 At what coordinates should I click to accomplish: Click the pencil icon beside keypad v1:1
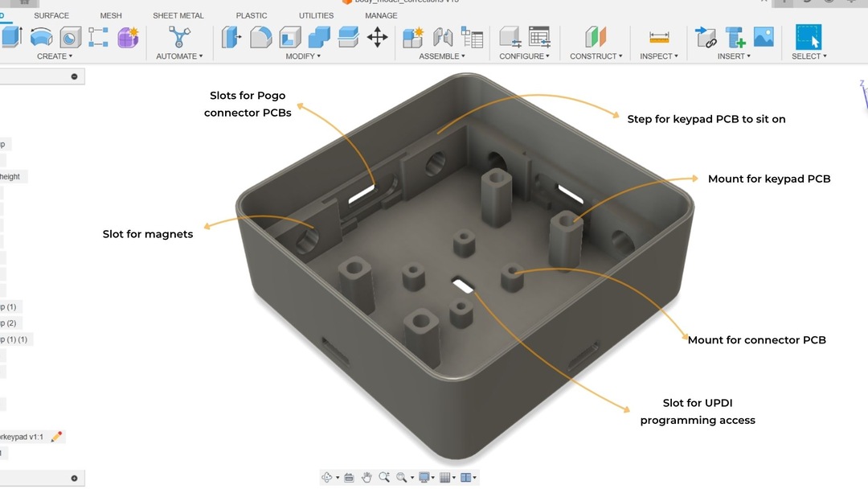[56, 437]
